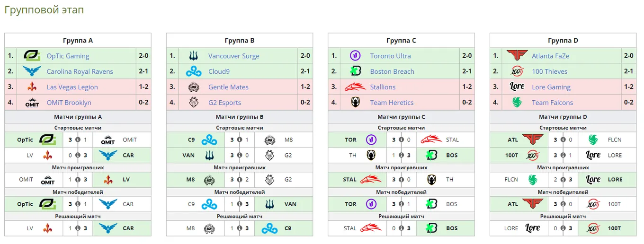
Task: Click the 'Матчи группы D' subheading
Action: coord(563,117)
